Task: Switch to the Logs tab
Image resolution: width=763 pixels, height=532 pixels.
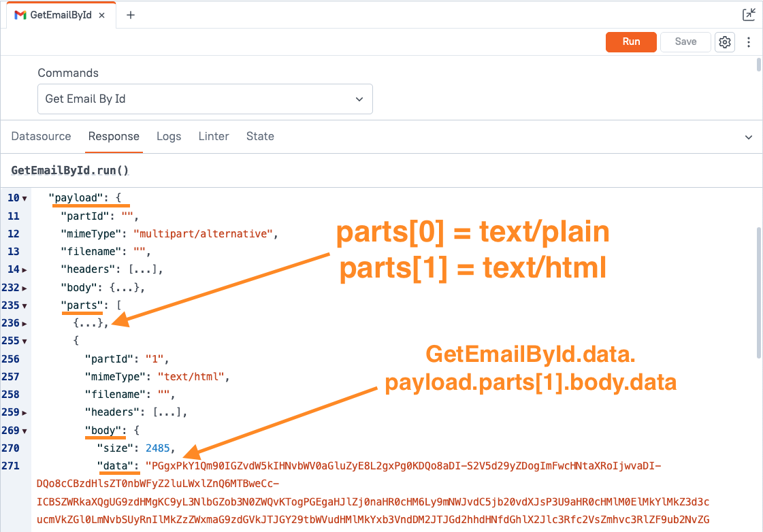Action: 169,136
